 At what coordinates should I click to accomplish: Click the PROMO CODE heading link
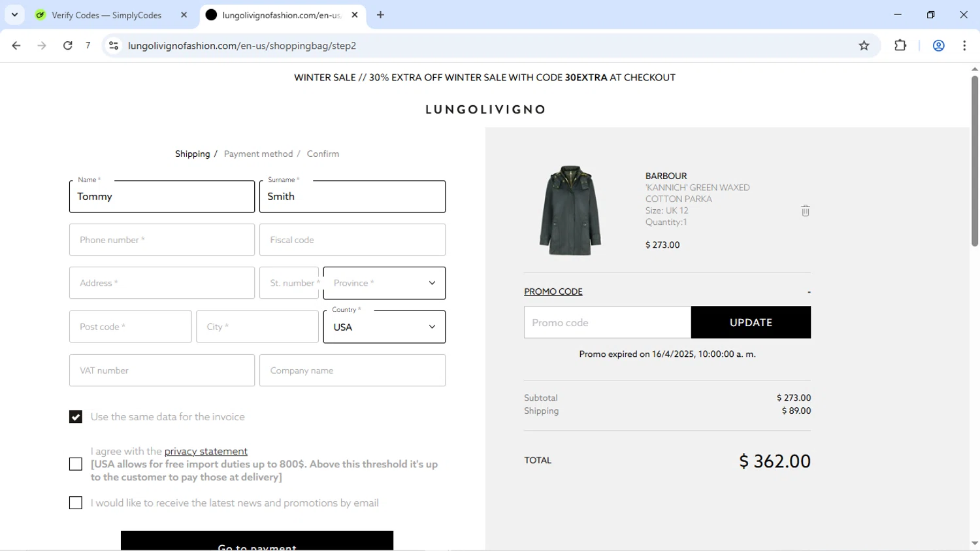553,292
